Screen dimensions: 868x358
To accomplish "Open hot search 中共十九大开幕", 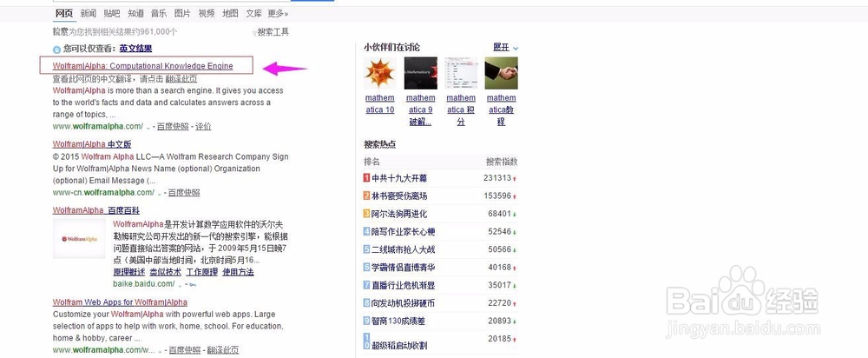I will tap(399, 178).
